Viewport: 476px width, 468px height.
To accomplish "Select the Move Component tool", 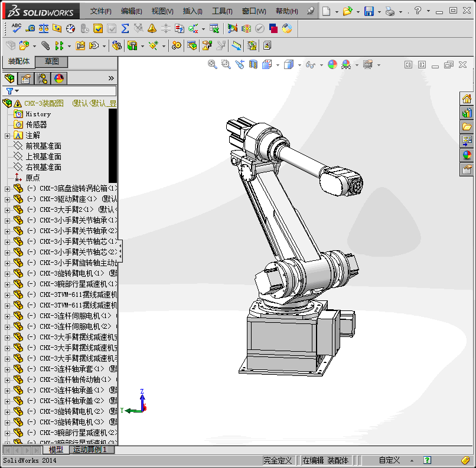I will click(94, 46).
